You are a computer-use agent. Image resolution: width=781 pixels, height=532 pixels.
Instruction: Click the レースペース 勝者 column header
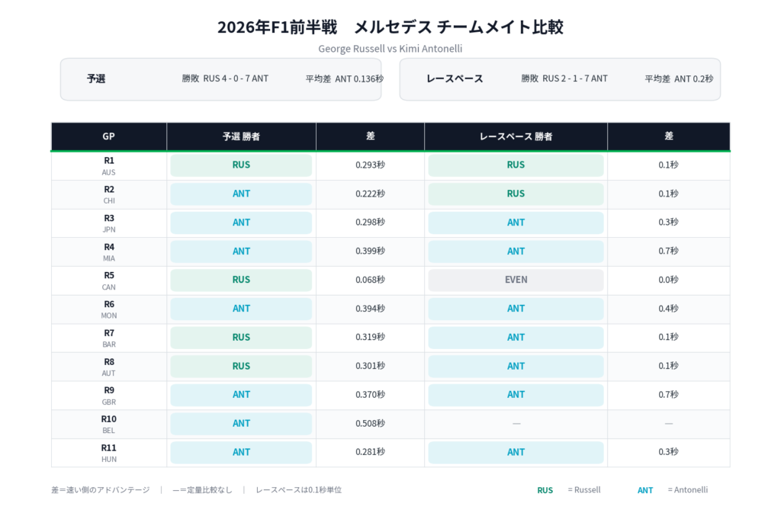[516, 136]
